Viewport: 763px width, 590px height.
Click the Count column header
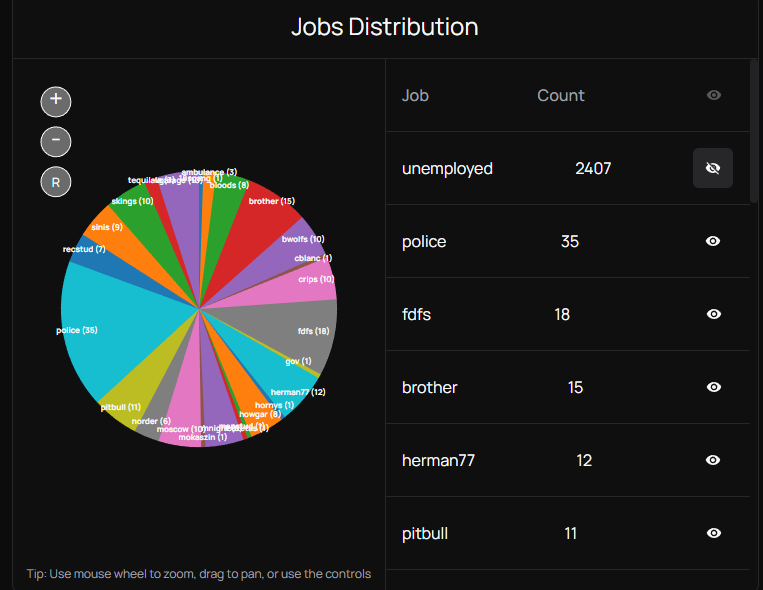point(561,95)
